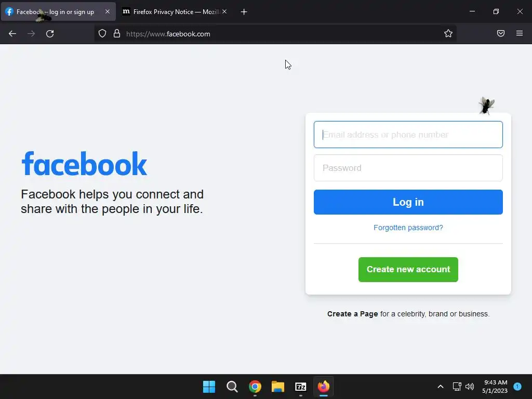The width and height of the screenshot is (532, 399).
Task: Open a new tab with the plus button
Action: [x=244, y=12]
